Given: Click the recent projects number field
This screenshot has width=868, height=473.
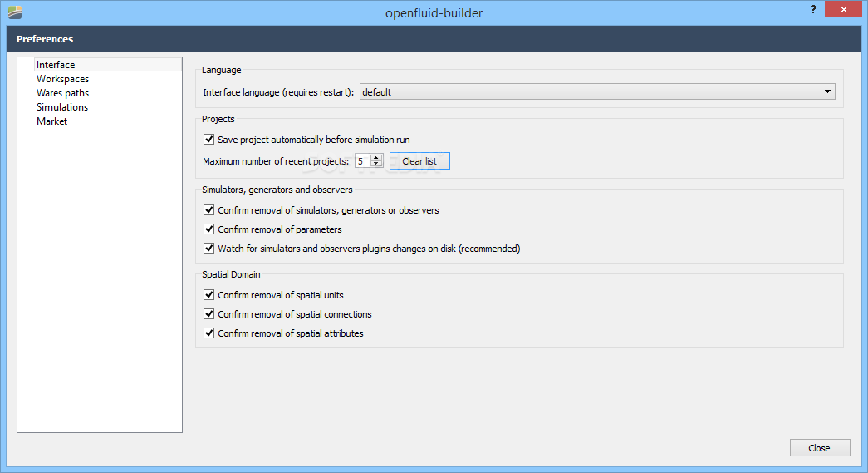Looking at the screenshot, I should 363,161.
